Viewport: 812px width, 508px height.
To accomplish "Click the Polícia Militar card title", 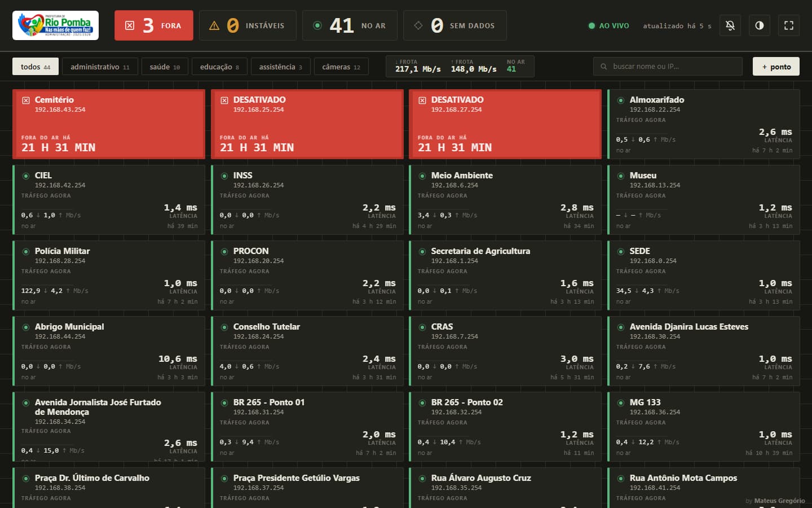I will point(62,251).
